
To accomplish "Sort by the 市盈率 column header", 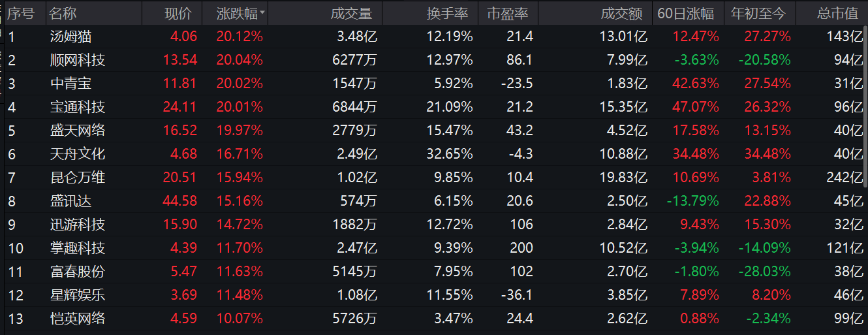I will [508, 13].
